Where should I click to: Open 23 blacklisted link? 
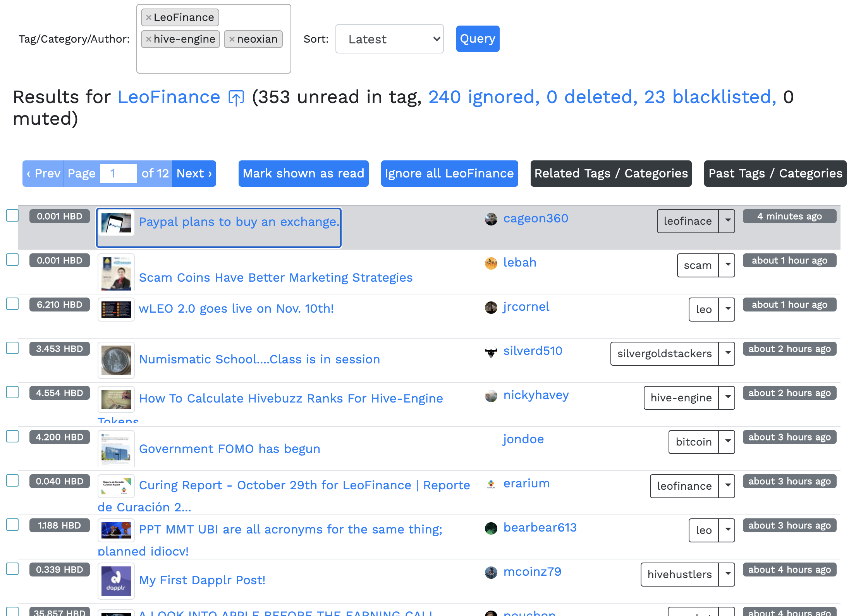click(x=710, y=97)
